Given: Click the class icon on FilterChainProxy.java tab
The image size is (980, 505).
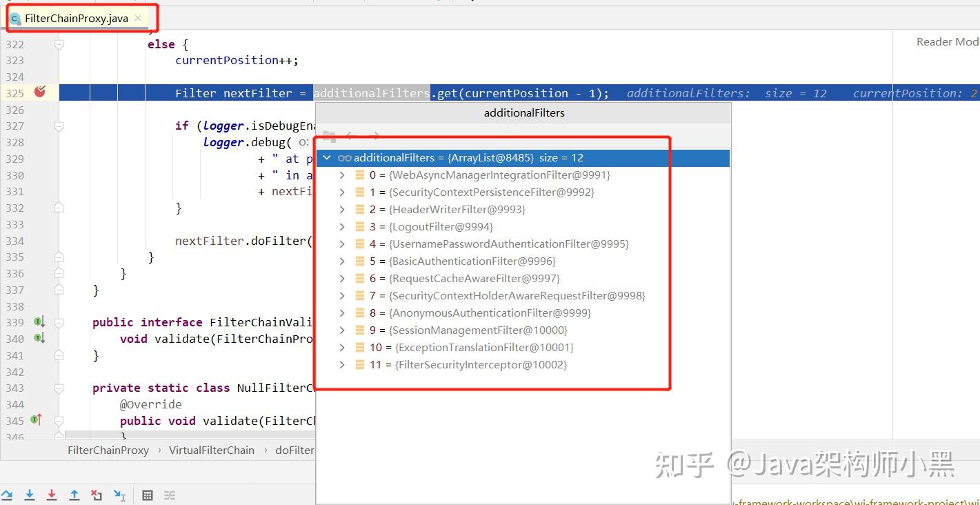Looking at the screenshot, I should pyautogui.click(x=15, y=19).
